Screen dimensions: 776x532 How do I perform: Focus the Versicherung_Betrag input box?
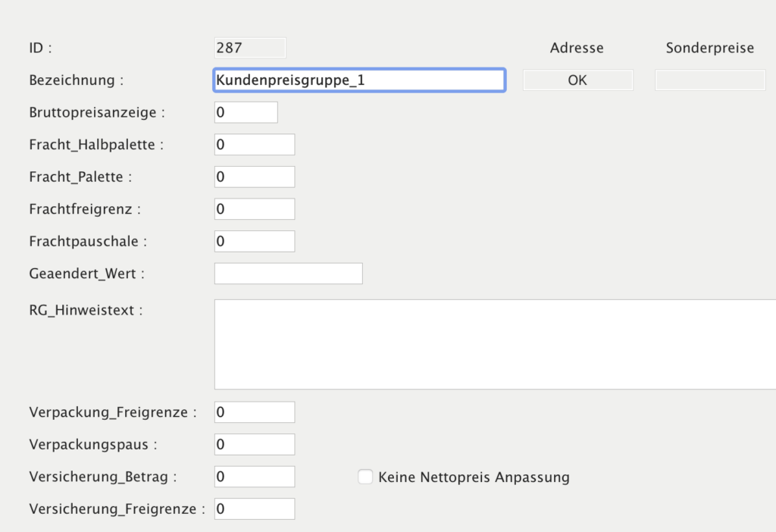(x=255, y=477)
